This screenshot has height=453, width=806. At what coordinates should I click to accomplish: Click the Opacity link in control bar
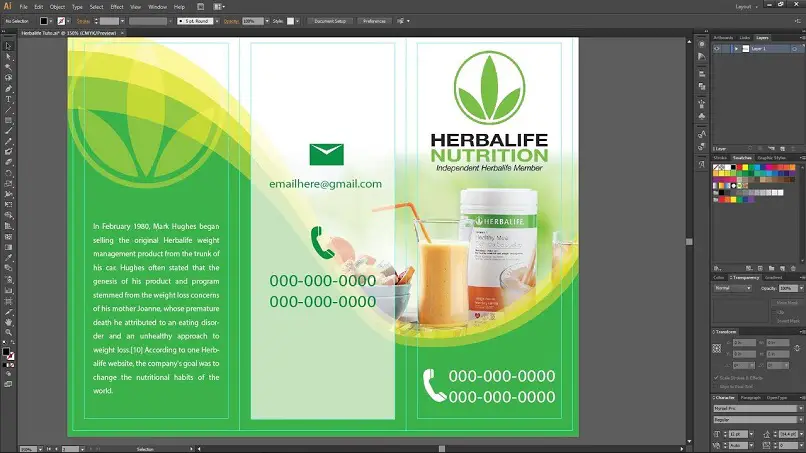coord(231,21)
